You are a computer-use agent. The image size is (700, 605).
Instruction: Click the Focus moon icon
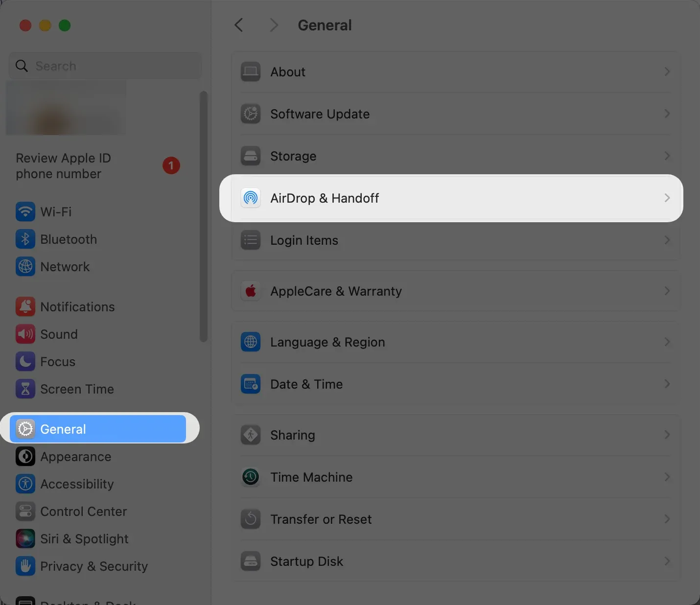coord(25,362)
